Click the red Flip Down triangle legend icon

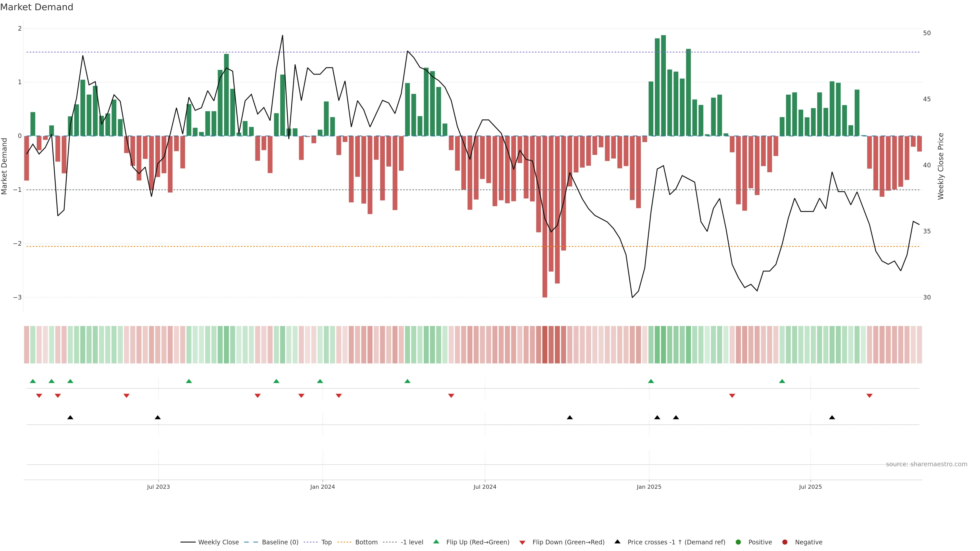pos(522,542)
